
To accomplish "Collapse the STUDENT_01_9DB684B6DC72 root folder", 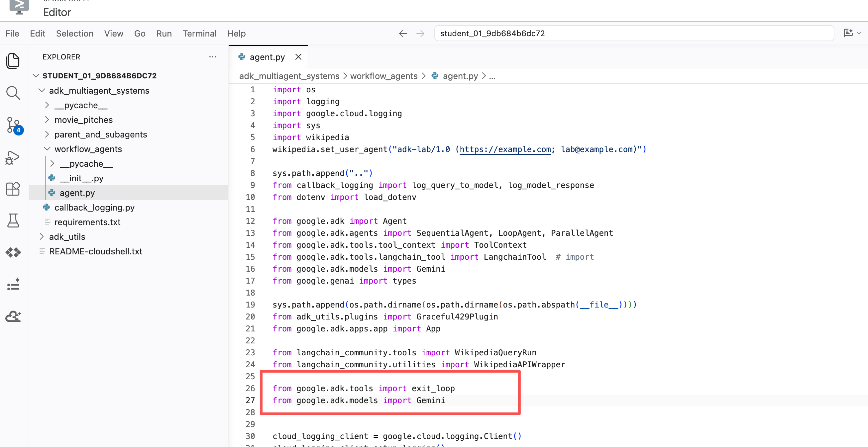I will (x=36, y=76).
